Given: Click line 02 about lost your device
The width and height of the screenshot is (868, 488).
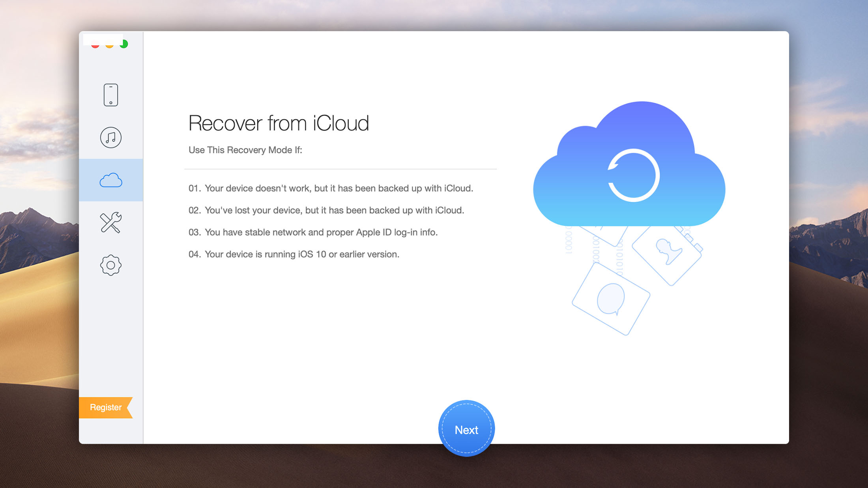Looking at the screenshot, I should 326,210.
